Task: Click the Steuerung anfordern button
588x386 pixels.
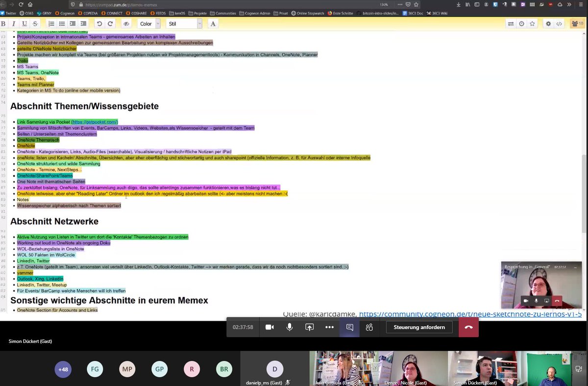Action: point(419,327)
